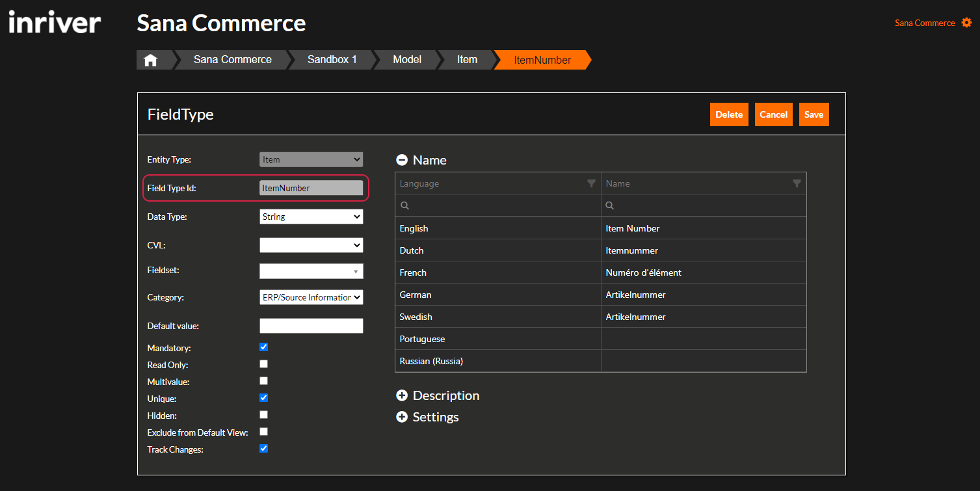Screen dimensions: 980x491
Task: Click the Cancel button
Action: (774, 114)
